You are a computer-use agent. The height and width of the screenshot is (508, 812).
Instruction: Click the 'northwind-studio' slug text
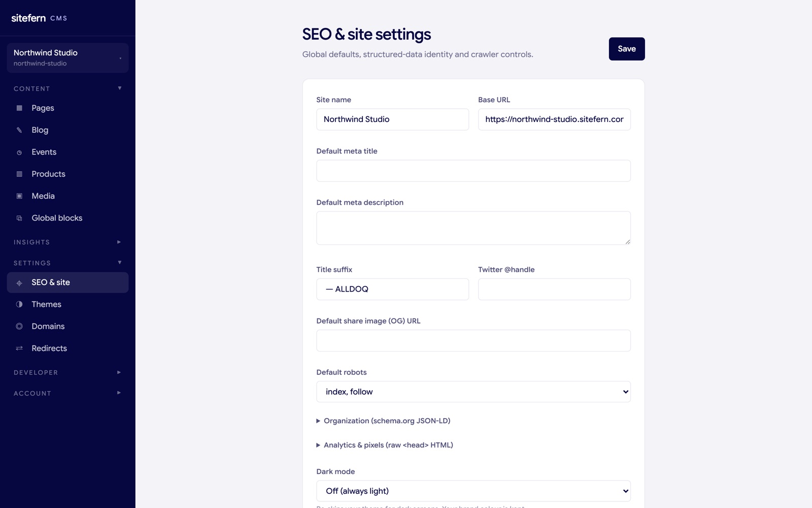40,63
